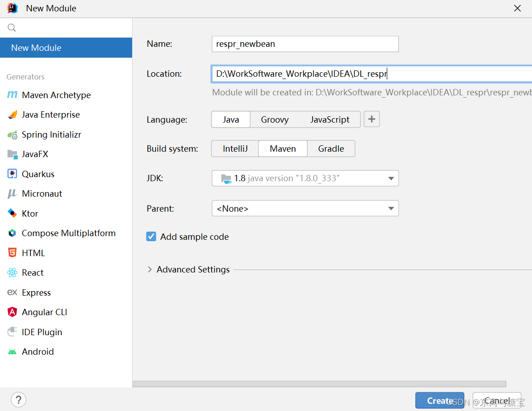Set build system to Gradle
Image resolution: width=532 pixels, height=411 pixels.
(331, 149)
